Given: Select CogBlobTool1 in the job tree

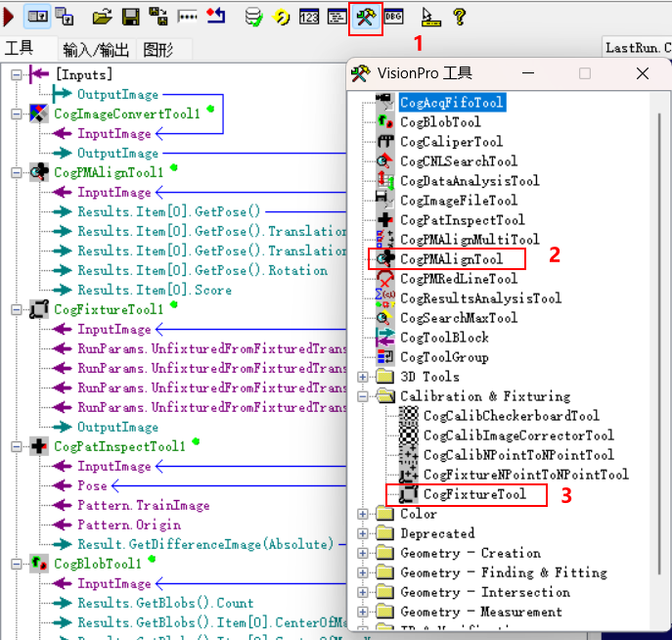Looking at the screenshot, I should point(97,564).
